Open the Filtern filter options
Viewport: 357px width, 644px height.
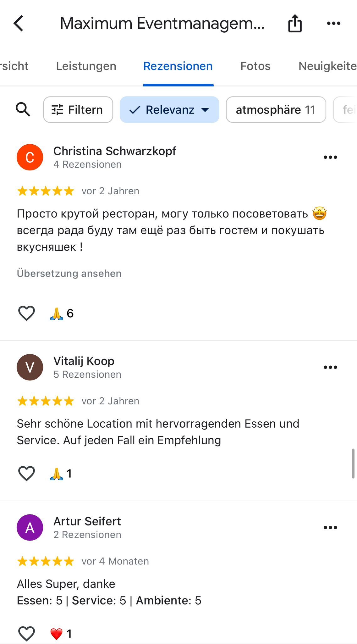(x=78, y=110)
